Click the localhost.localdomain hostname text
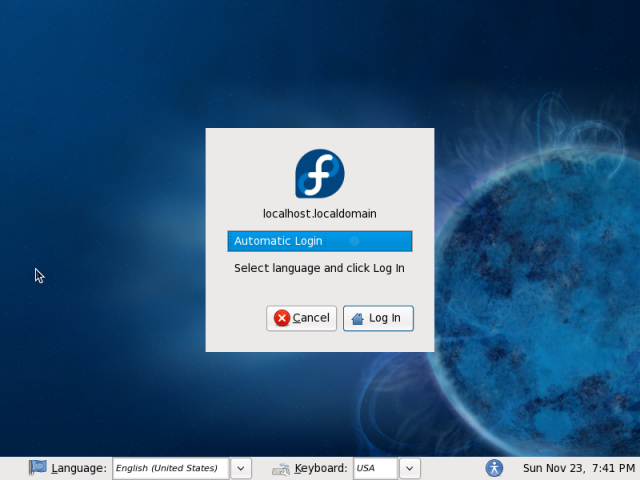 [319, 213]
